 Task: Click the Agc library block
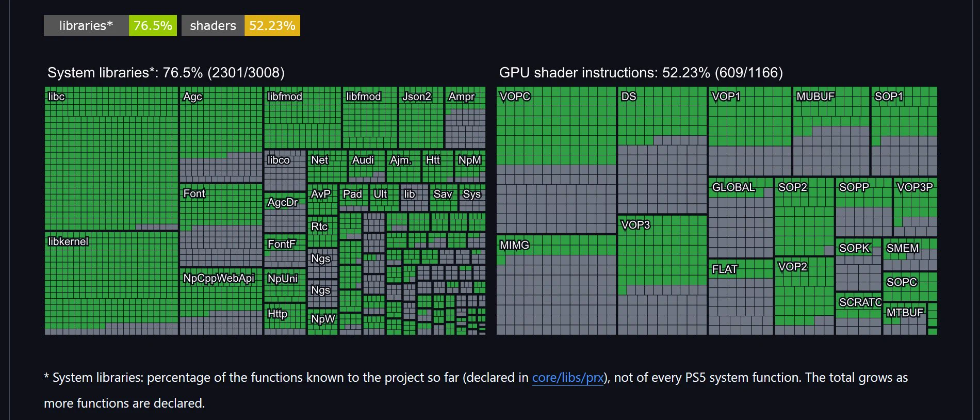click(x=221, y=134)
